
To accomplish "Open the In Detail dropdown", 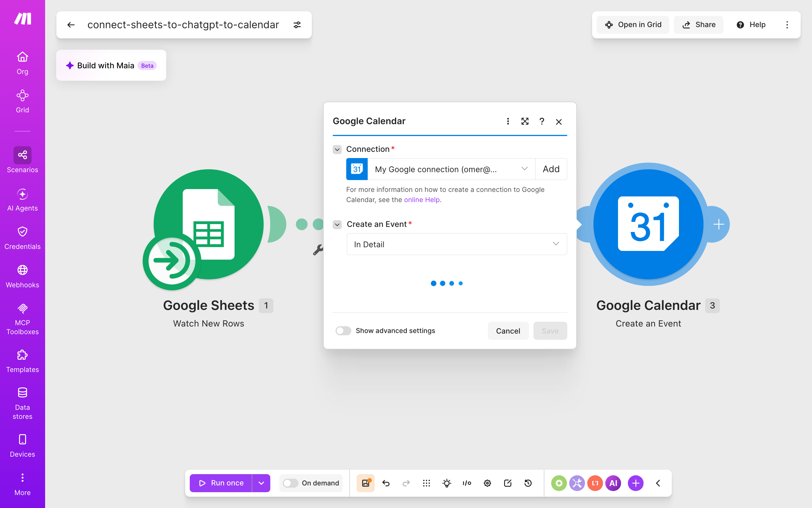I will pos(457,244).
